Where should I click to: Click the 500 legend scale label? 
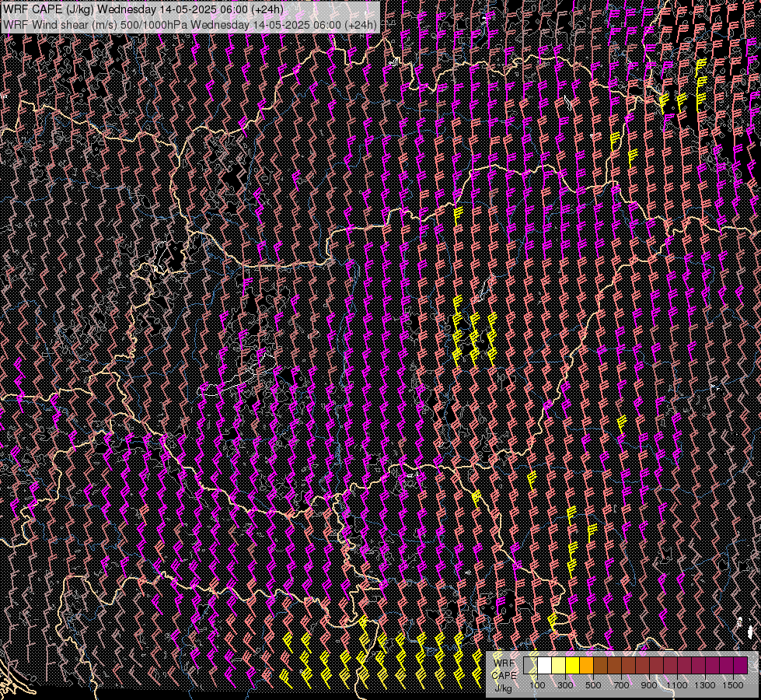coord(593,685)
